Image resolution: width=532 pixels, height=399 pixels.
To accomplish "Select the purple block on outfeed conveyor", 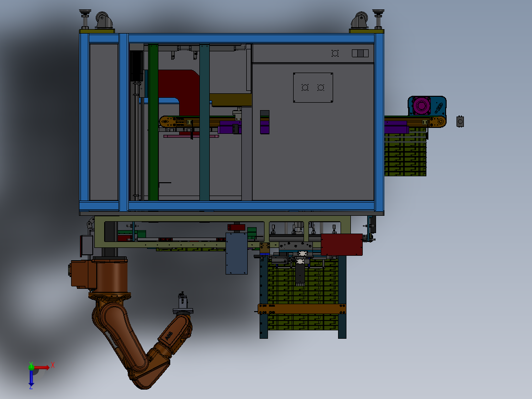I will pyautogui.click(x=396, y=128).
